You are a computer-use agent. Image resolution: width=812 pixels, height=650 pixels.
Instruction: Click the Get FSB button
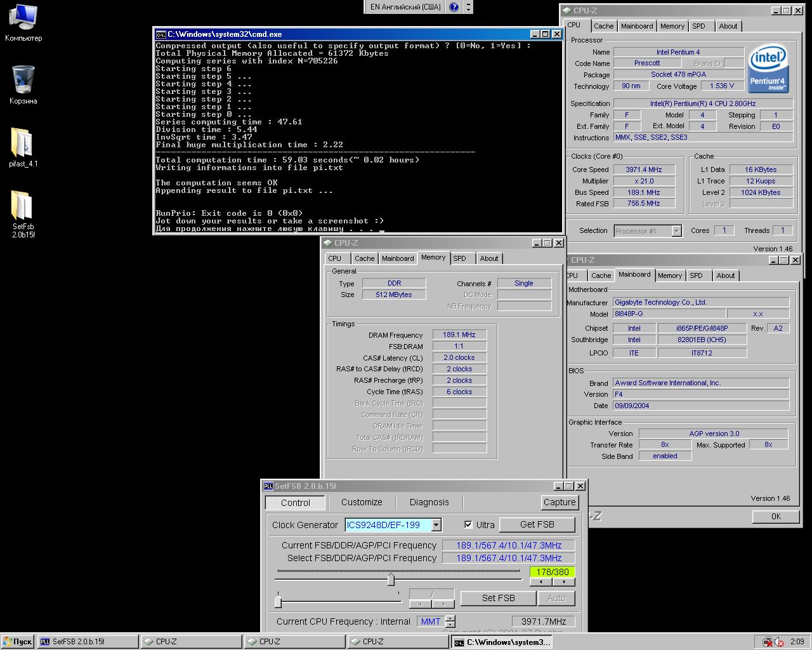click(x=537, y=524)
